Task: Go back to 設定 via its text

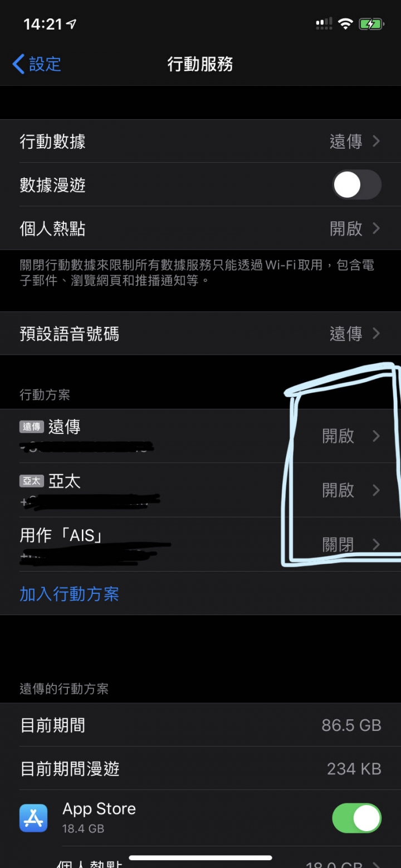Action: pos(45,64)
